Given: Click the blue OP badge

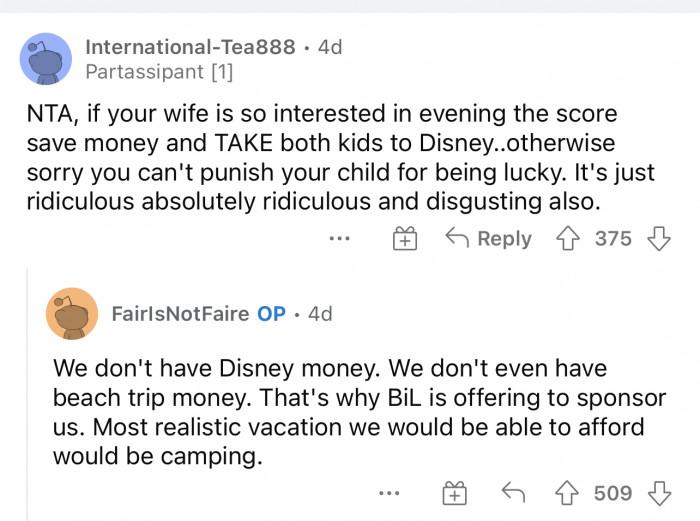Looking at the screenshot, I should pos(271,313).
